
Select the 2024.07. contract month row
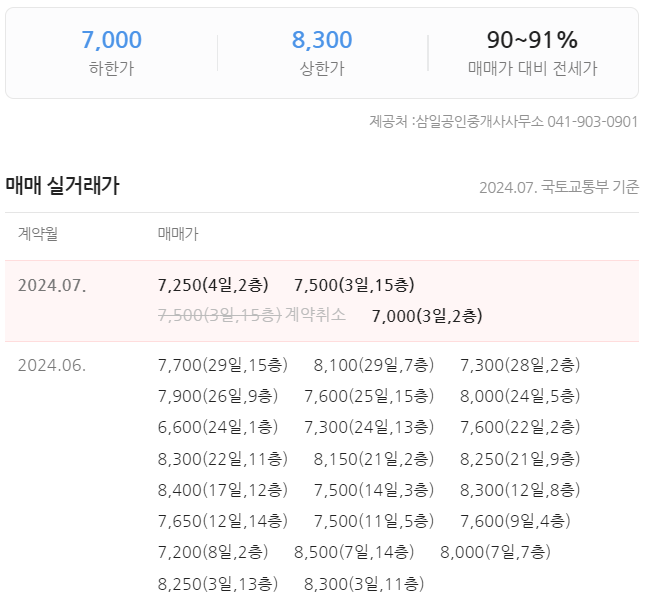(x=322, y=301)
